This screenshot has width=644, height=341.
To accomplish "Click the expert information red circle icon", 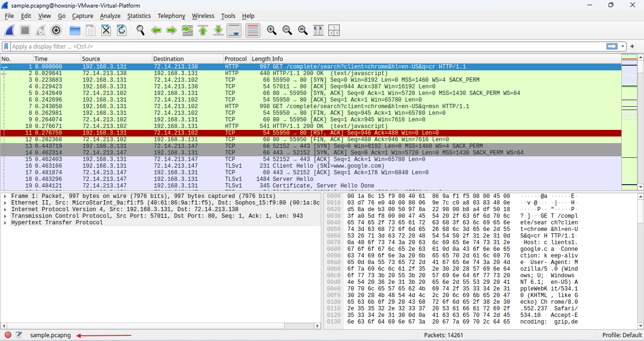I will 8,335.
